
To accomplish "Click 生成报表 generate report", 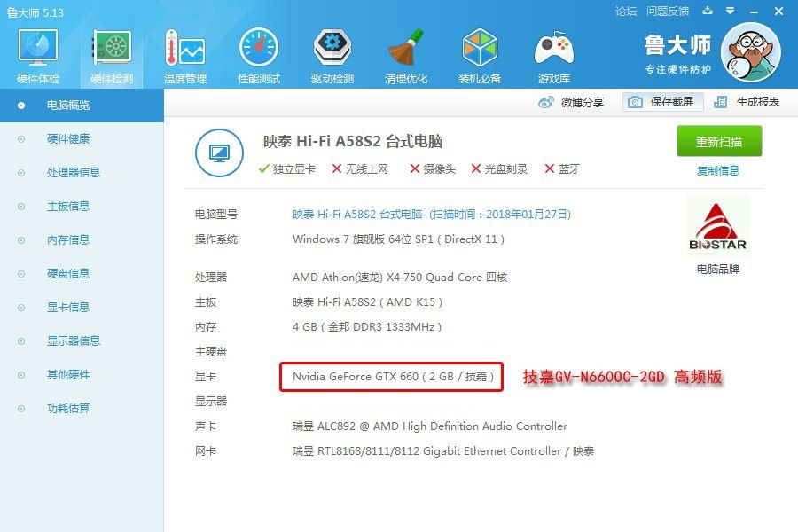I will click(x=747, y=102).
